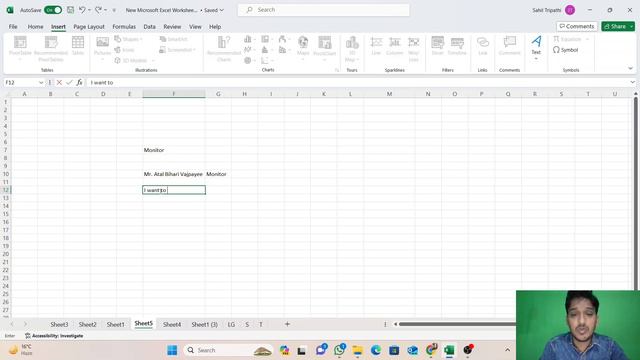
Task: Confirm entry with checkmark icon
Action: (x=69, y=82)
